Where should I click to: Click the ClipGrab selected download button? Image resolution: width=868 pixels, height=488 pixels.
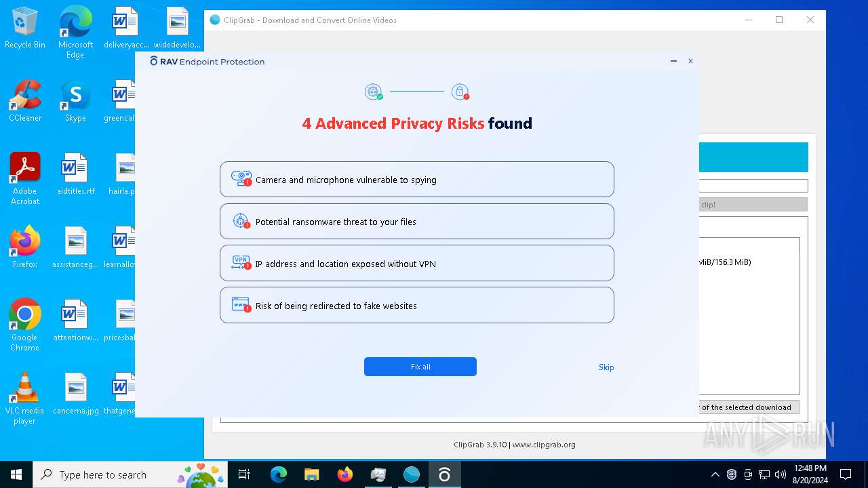pyautogui.click(x=749, y=407)
